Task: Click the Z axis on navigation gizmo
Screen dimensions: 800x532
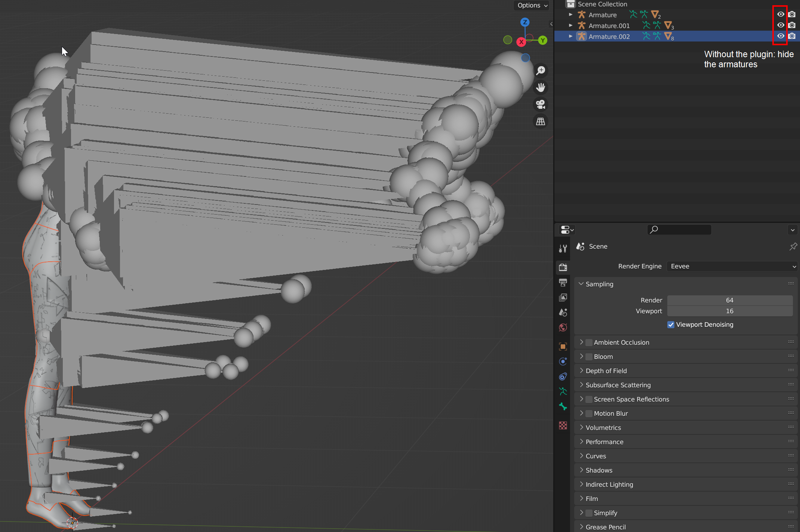Action: [525, 22]
